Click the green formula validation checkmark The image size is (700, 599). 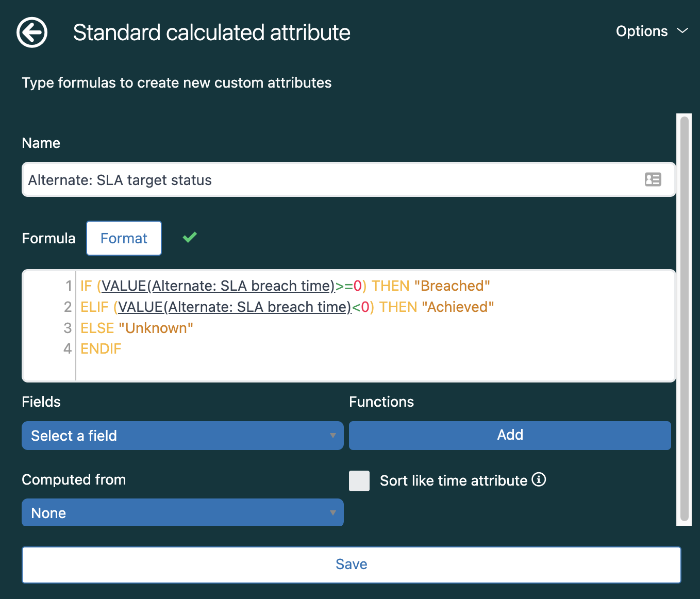(190, 237)
